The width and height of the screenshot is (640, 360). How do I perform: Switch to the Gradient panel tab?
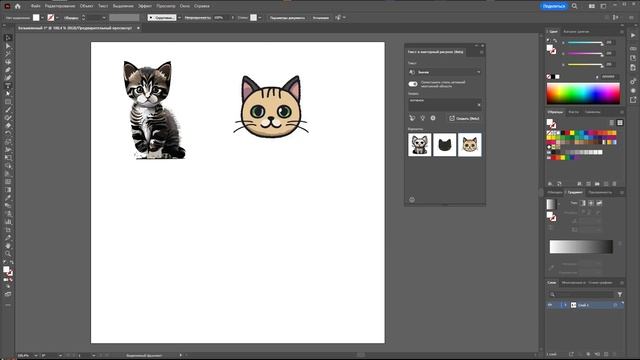click(x=575, y=192)
